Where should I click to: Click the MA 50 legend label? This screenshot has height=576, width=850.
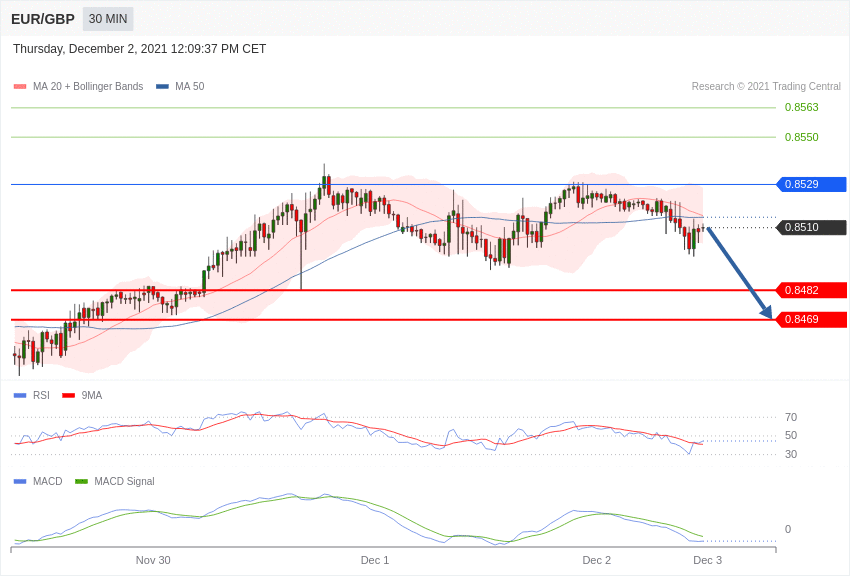[189, 87]
